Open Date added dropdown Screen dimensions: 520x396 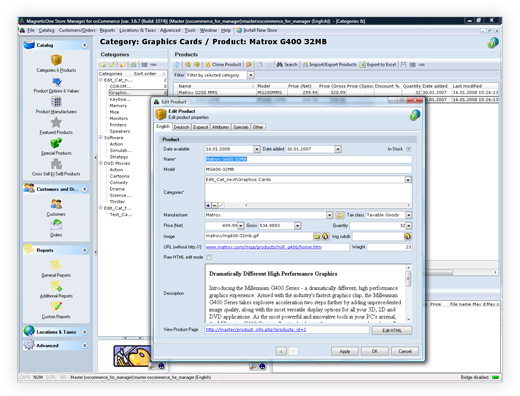coord(338,149)
